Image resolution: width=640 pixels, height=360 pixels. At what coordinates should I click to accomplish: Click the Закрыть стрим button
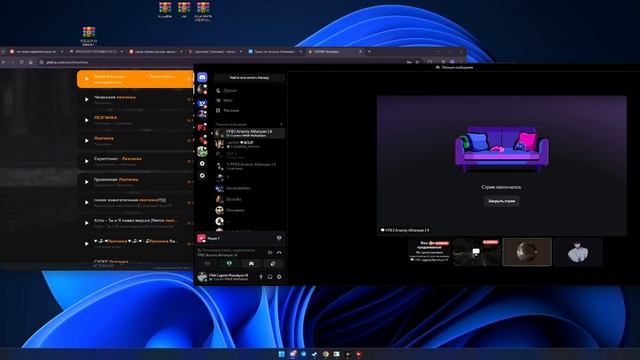(x=502, y=201)
